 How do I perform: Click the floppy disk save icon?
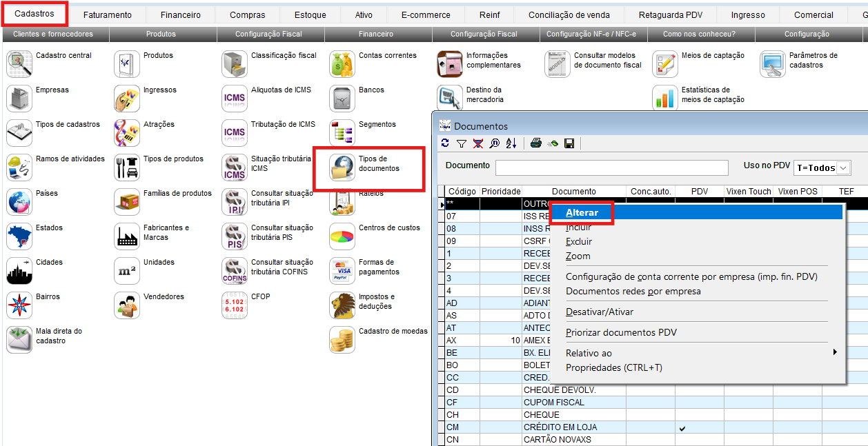[x=569, y=143]
